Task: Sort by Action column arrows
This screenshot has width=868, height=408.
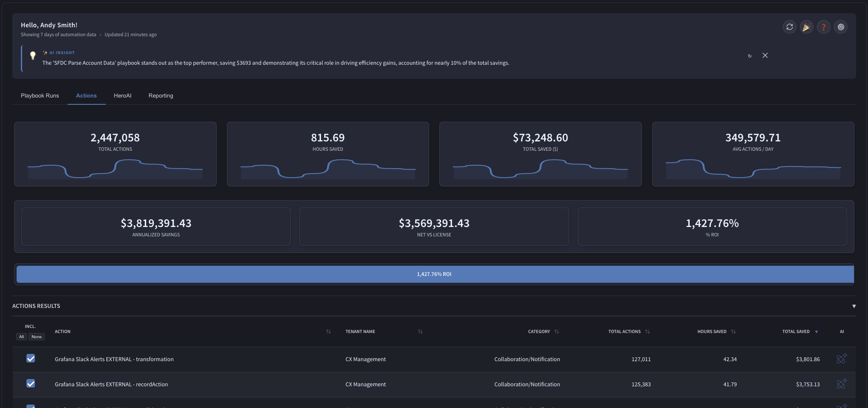Action: (x=328, y=331)
